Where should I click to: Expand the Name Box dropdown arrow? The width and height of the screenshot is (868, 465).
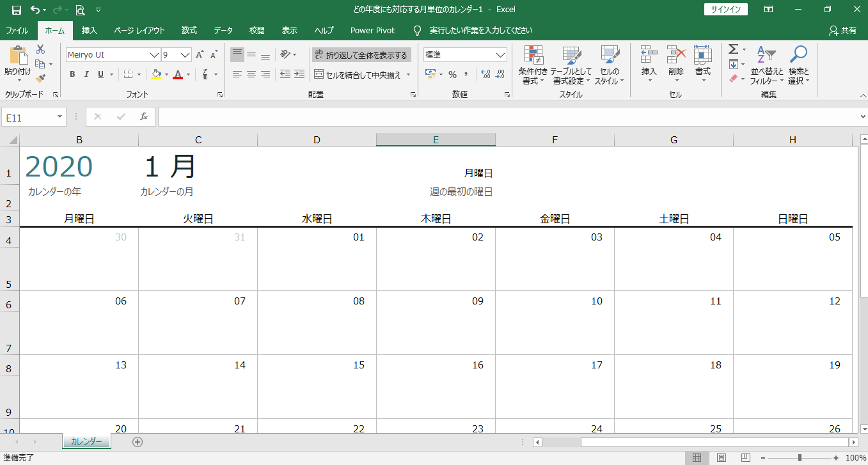60,117
